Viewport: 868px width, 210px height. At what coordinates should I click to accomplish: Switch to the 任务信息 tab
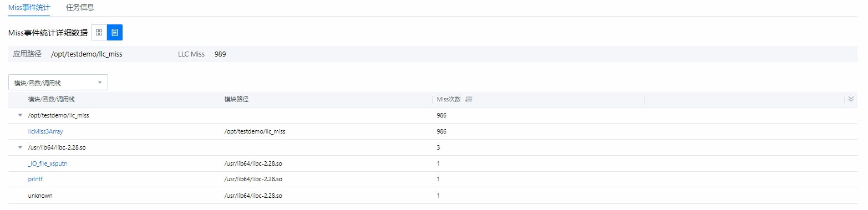(x=80, y=7)
